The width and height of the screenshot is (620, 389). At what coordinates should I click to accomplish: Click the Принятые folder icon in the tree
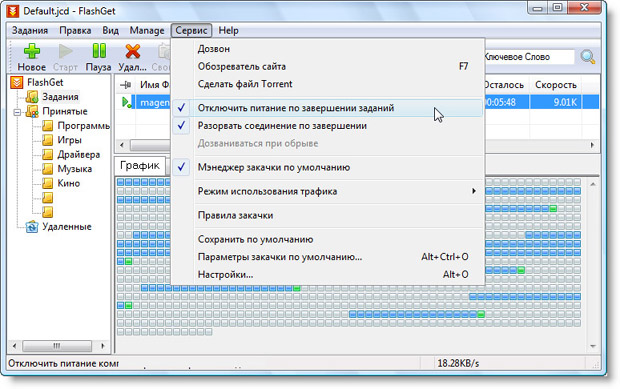click(32, 111)
